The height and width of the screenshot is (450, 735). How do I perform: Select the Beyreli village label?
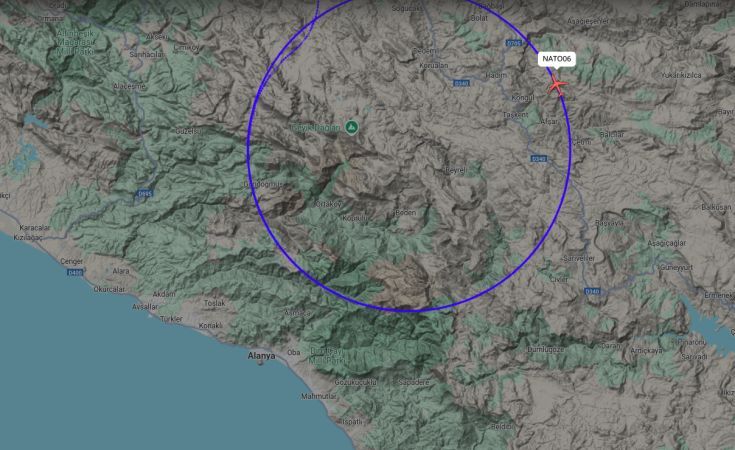click(x=455, y=170)
